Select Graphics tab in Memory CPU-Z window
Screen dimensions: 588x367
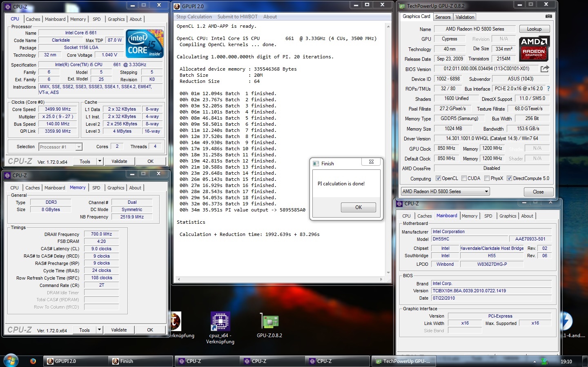click(116, 188)
